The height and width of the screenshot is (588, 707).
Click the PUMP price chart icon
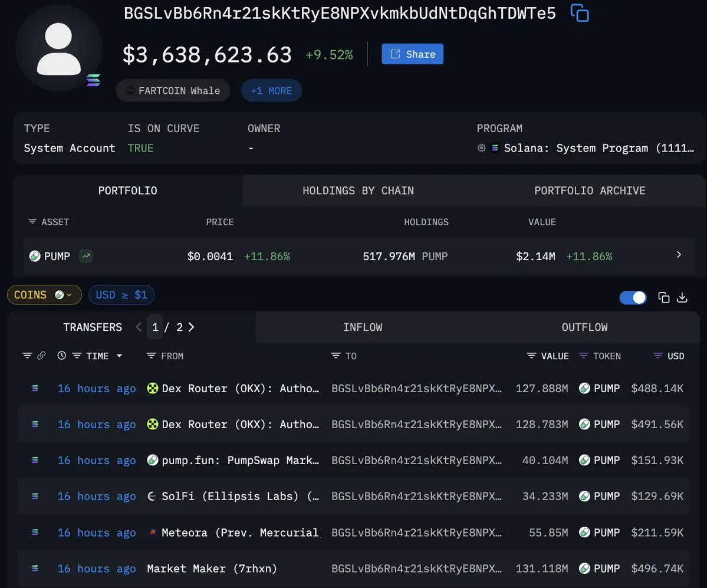coord(86,256)
